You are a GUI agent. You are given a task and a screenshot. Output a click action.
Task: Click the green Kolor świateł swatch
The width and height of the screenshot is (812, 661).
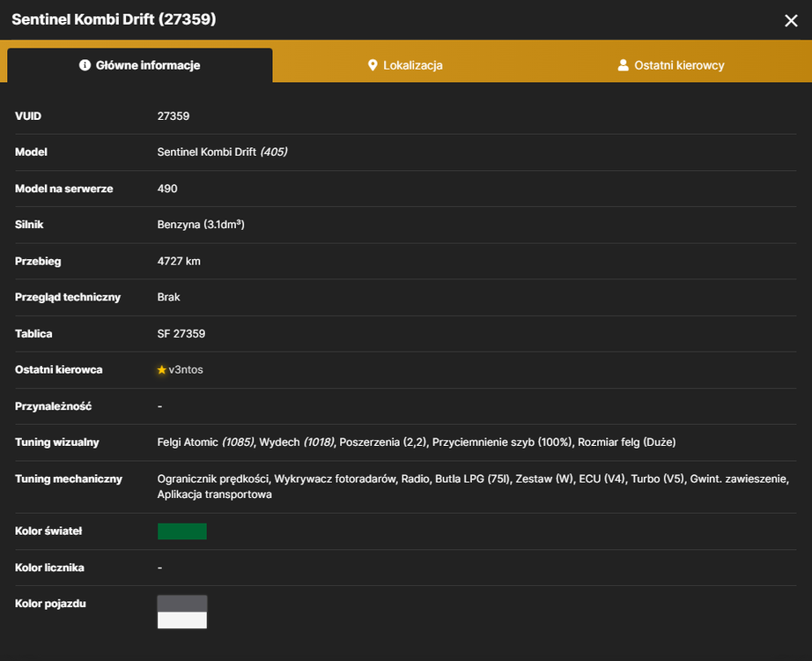(x=181, y=531)
